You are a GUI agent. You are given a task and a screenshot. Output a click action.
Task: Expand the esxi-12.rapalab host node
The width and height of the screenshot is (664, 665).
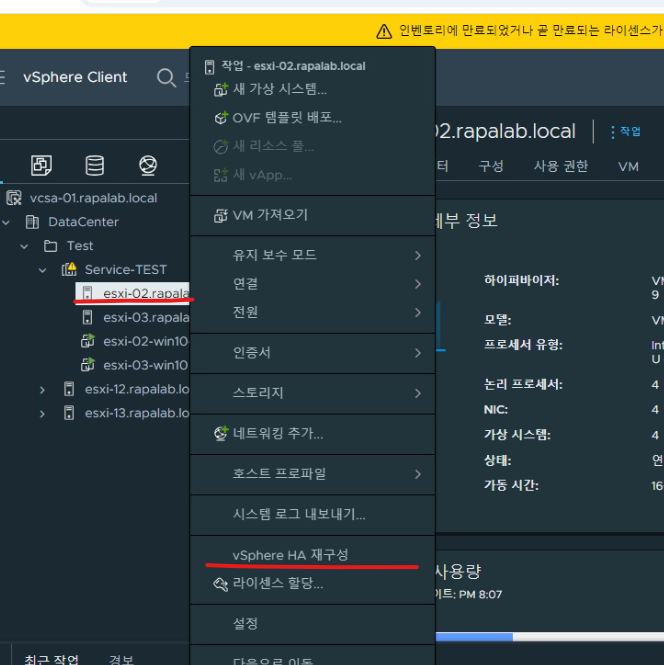point(42,390)
